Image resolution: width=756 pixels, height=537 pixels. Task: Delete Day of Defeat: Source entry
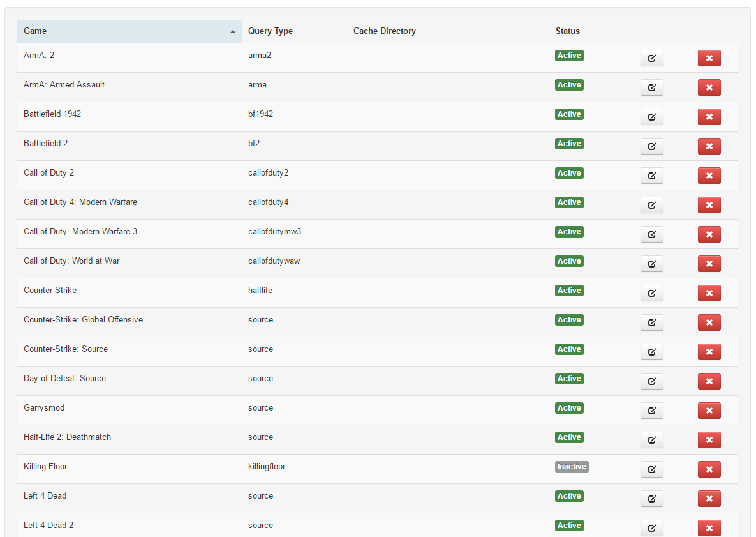pos(709,382)
